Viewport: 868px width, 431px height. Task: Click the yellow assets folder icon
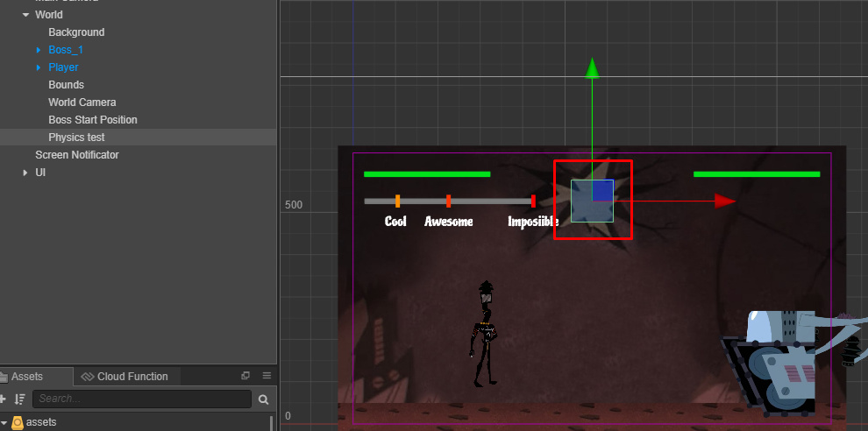point(18,422)
